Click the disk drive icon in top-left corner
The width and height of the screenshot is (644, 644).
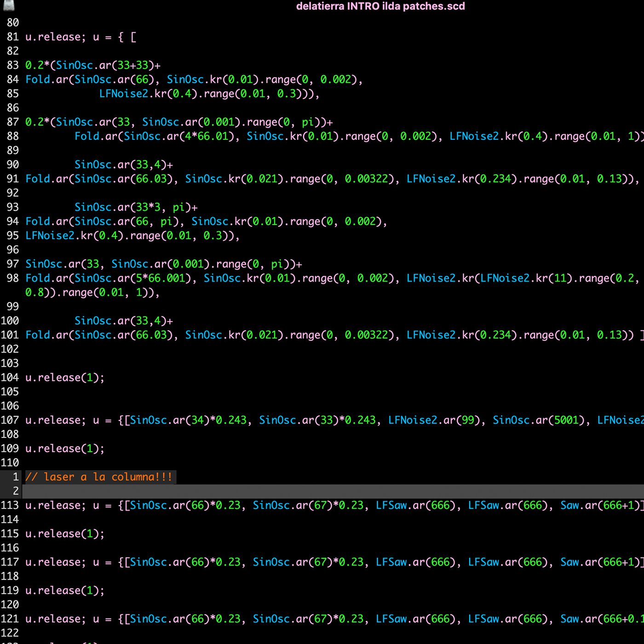[x=8, y=5]
